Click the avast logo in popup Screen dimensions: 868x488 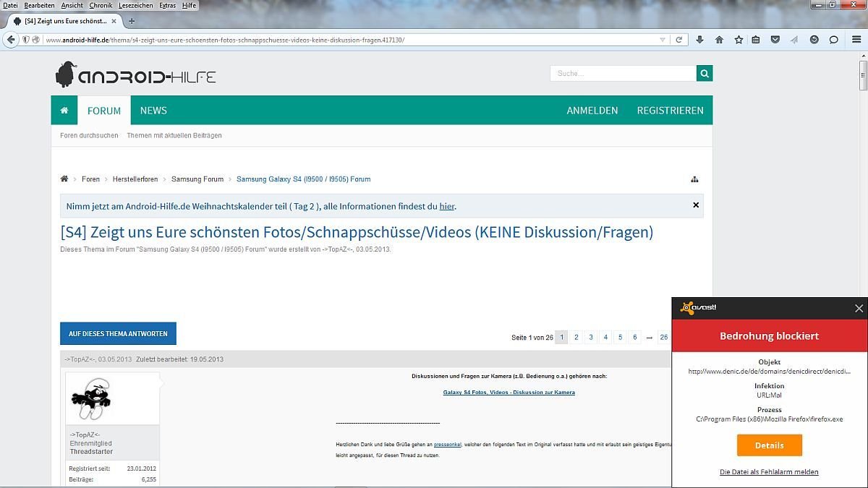click(x=698, y=309)
